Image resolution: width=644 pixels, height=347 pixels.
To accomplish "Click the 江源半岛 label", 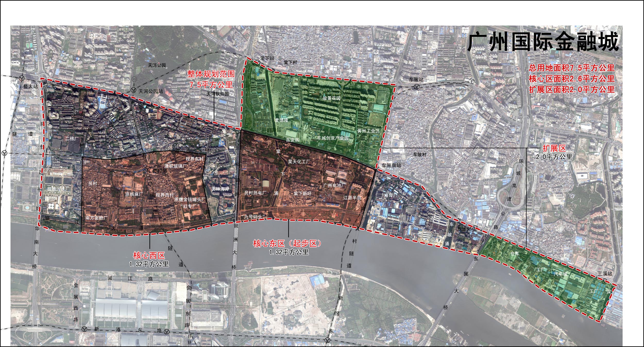I will tap(352, 198).
